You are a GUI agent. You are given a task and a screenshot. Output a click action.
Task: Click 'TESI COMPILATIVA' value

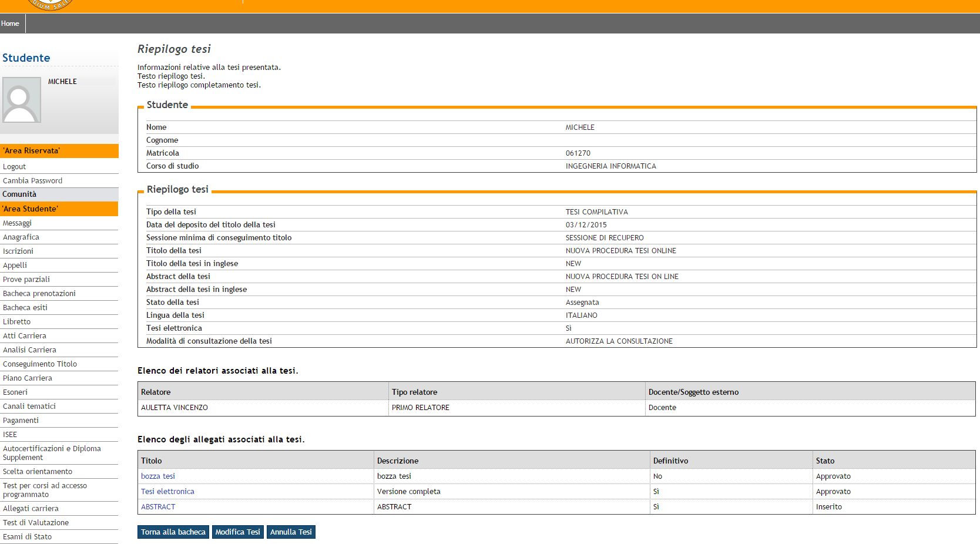click(x=597, y=212)
